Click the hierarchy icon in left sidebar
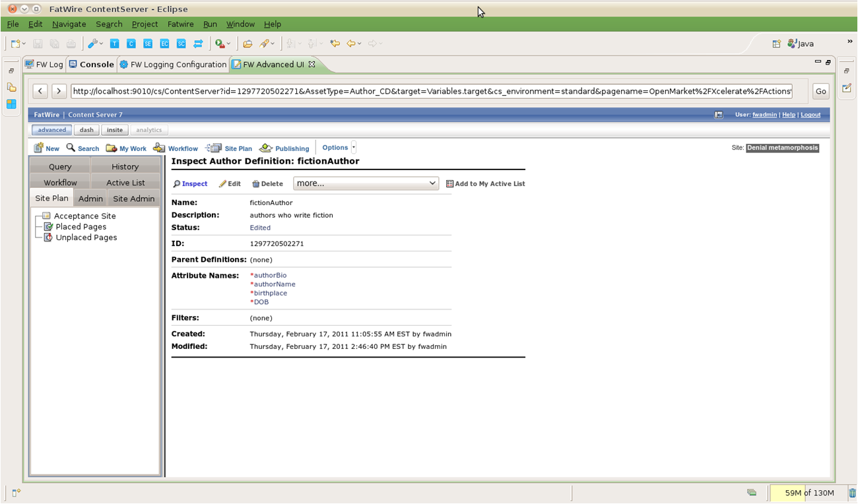The width and height of the screenshot is (858, 504). coord(11,87)
